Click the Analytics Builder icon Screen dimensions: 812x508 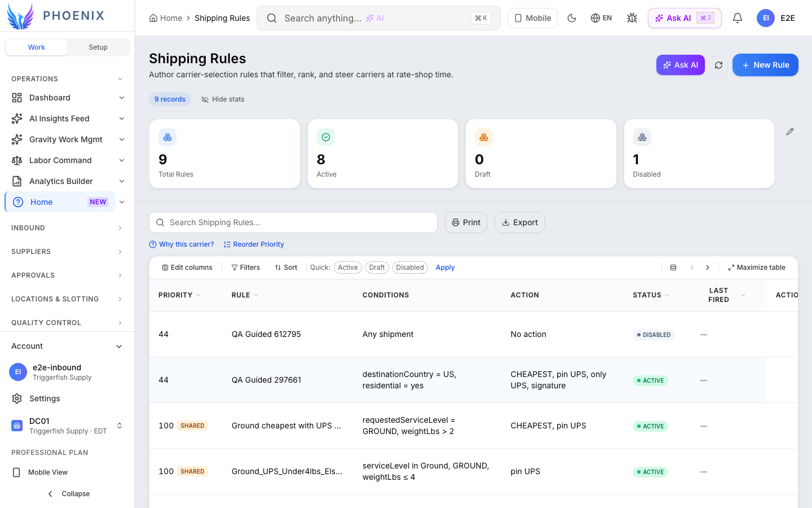[x=17, y=181]
